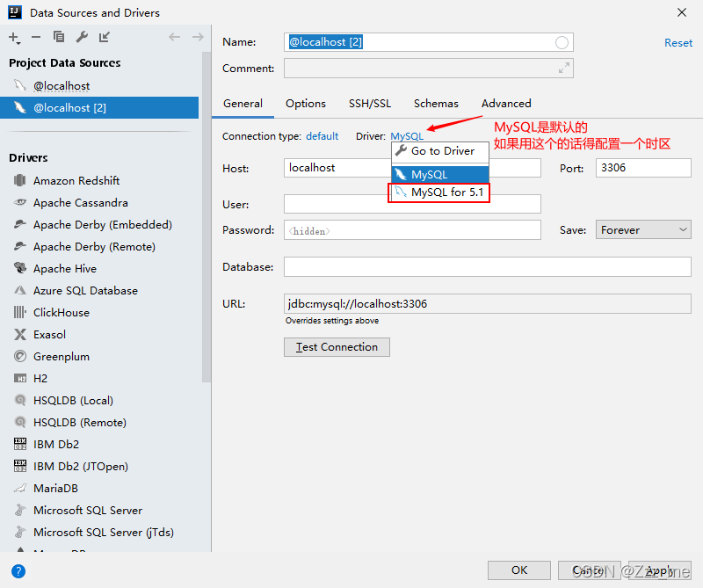Select the IBM Db2 driver
Screen dimensions: 703x588
[x=56, y=445]
